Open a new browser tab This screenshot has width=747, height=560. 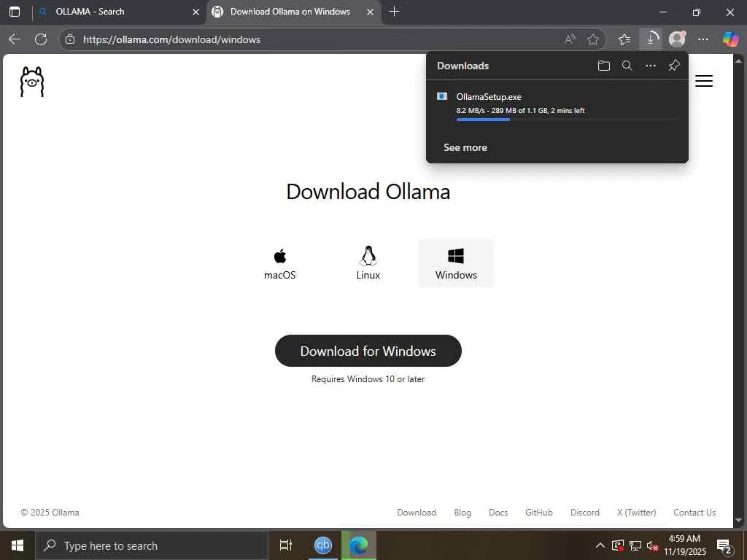(x=395, y=12)
